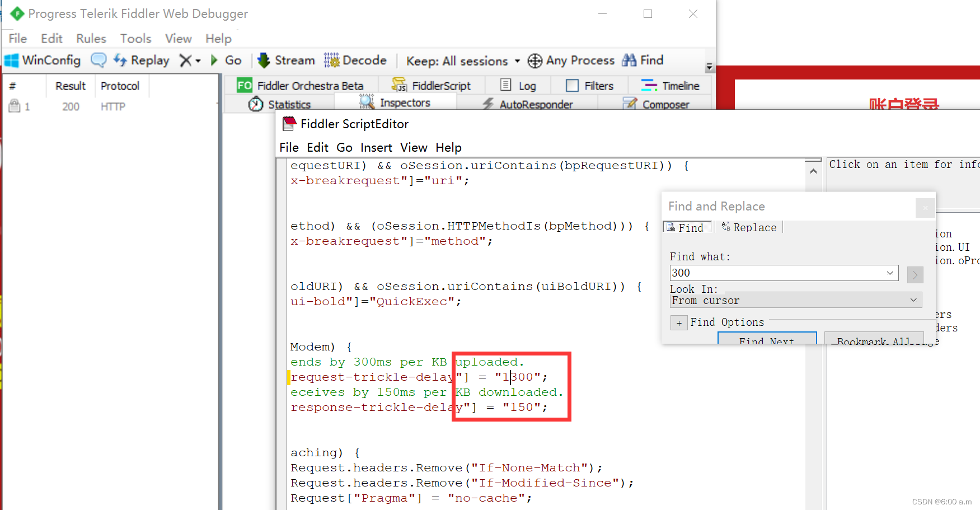Screen dimensions: 980x510
Task: Select session 1 with 200 result
Action: click(x=109, y=106)
